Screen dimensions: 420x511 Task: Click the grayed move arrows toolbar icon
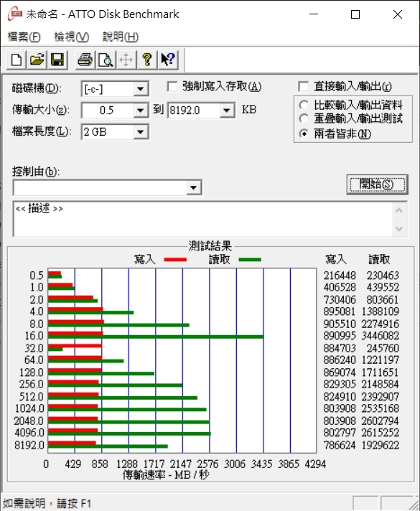coord(126,60)
